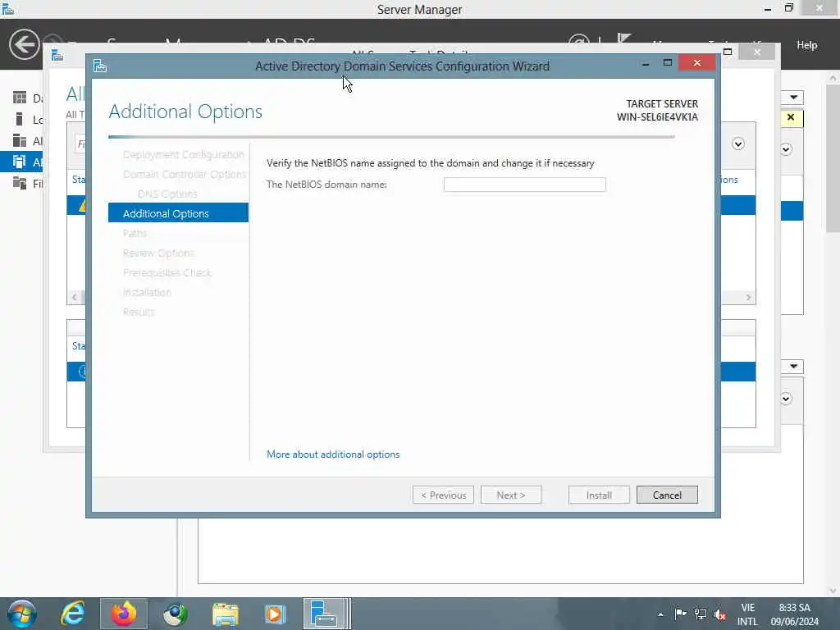Open the taskbar app with the globe icon

point(175,614)
